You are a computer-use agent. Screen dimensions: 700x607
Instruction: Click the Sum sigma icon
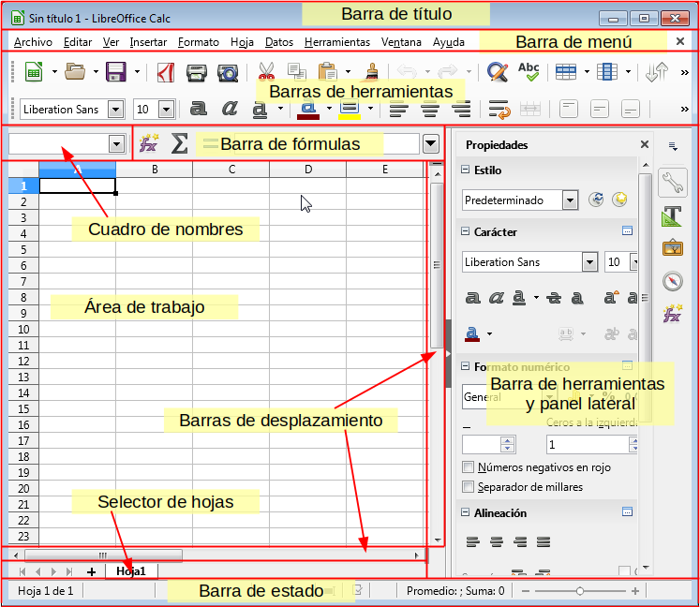(x=180, y=143)
